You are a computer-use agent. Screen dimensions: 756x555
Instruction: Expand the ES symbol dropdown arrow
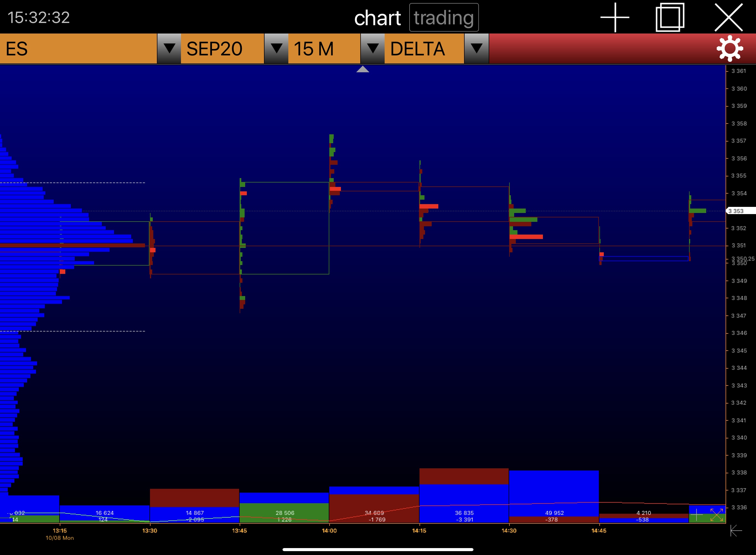click(x=169, y=49)
